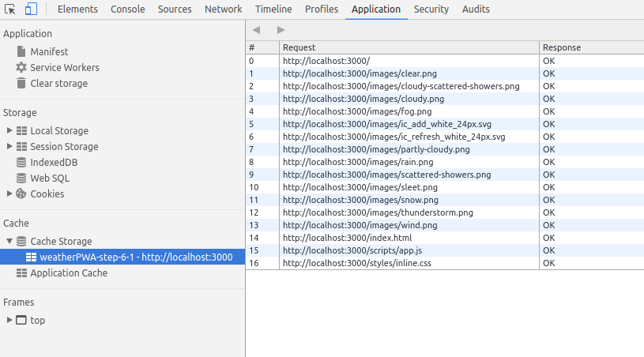Activate the inspect element cursor icon
The width and height of the screenshot is (644, 357).
click(x=9, y=9)
